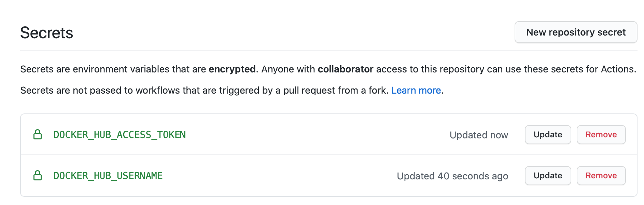Click the 'Updated 40 seconds ago' timestamp
The height and width of the screenshot is (205, 644).
click(452, 176)
